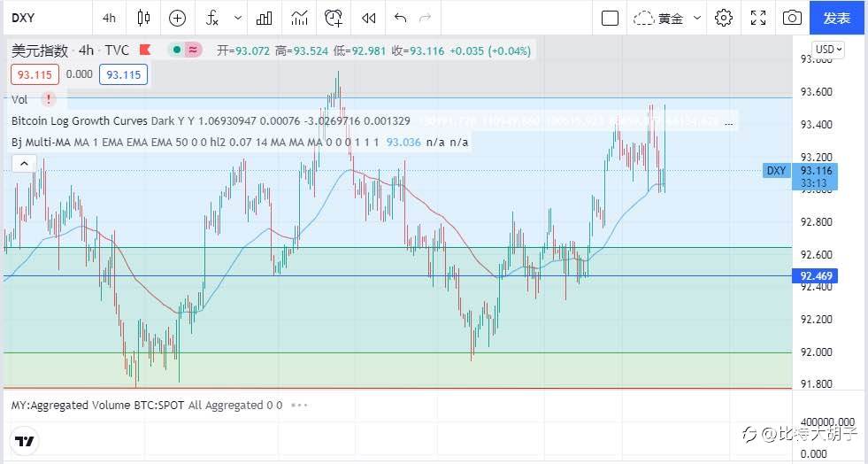This screenshot has width=868, height=464.
Task: Toggle the green market status dot
Action: point(177,50)
